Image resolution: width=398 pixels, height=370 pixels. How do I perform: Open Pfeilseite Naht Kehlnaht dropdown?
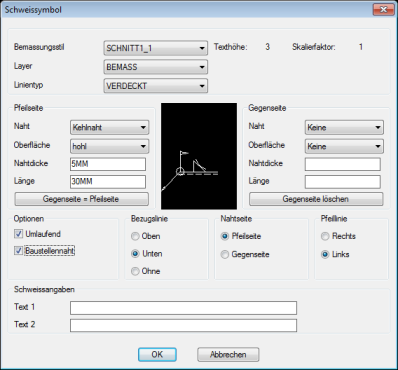point(110,127)
